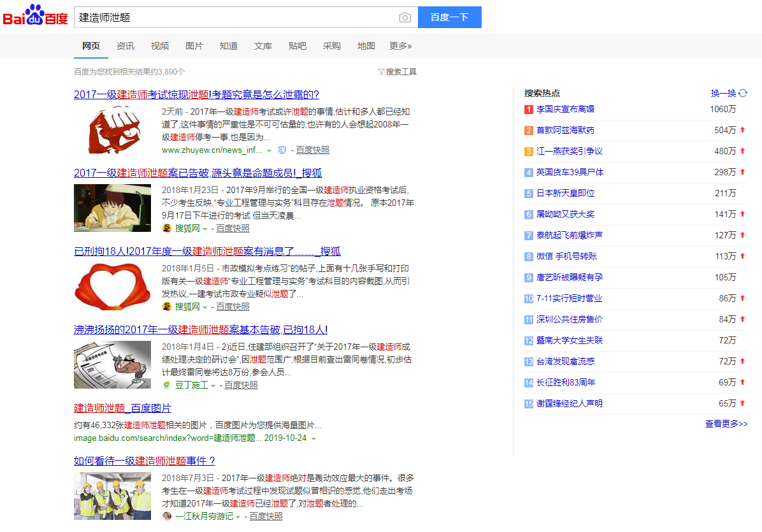Open result 2017一级建造师泄题案已告破

point(198,173)
